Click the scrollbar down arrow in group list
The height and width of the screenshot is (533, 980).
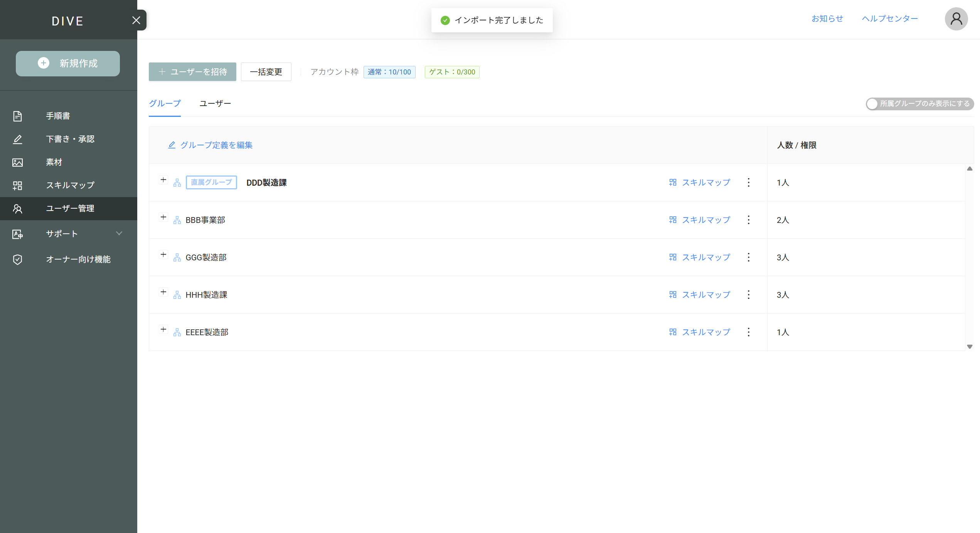(x=970, y=347)
